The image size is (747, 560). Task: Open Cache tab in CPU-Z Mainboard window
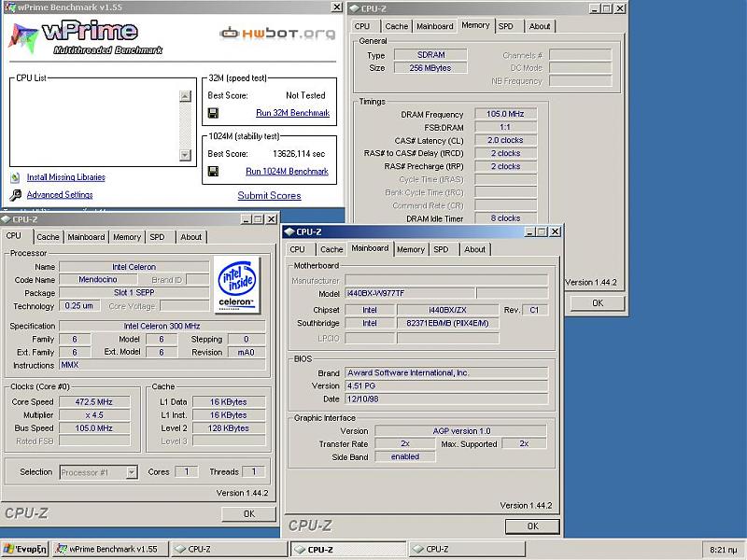coord(331,249)
